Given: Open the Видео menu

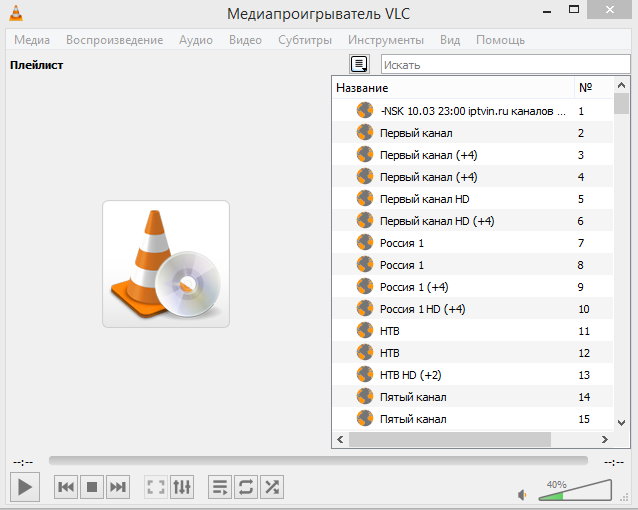Looking at the screenshot, I should pyautogui.click(x=245, y=40).
